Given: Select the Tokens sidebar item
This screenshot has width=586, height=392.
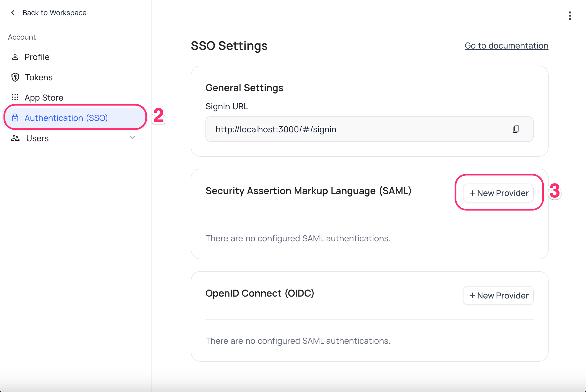Looking at the screenshot, I should click(x=38, y=77).
